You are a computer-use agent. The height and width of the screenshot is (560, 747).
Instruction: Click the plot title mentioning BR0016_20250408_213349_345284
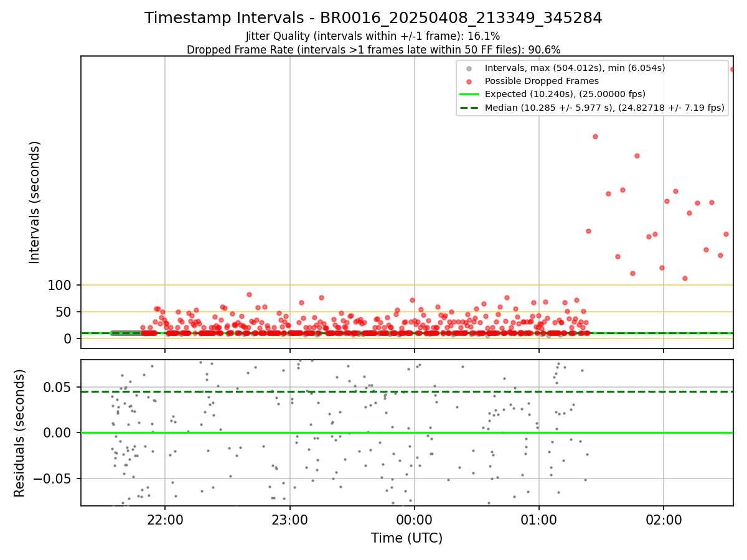coord(374,18)
